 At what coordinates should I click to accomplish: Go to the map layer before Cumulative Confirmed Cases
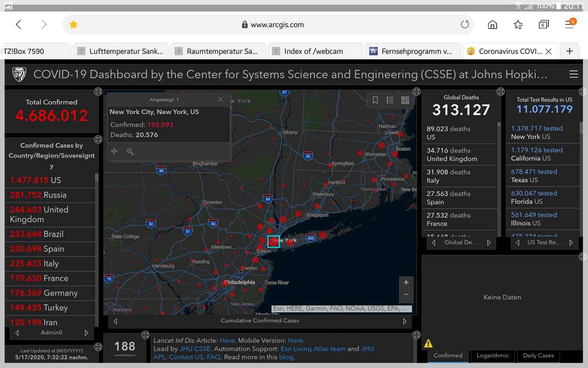(115, 321)
